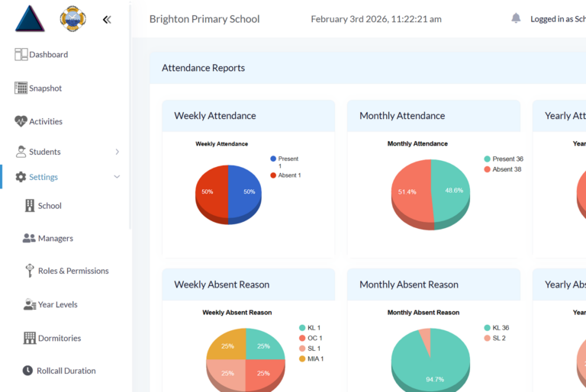The height and width of the screenshot is (392, 586).
Task: Expand the Students submenu chevron
Action: (x=117, y=152)
